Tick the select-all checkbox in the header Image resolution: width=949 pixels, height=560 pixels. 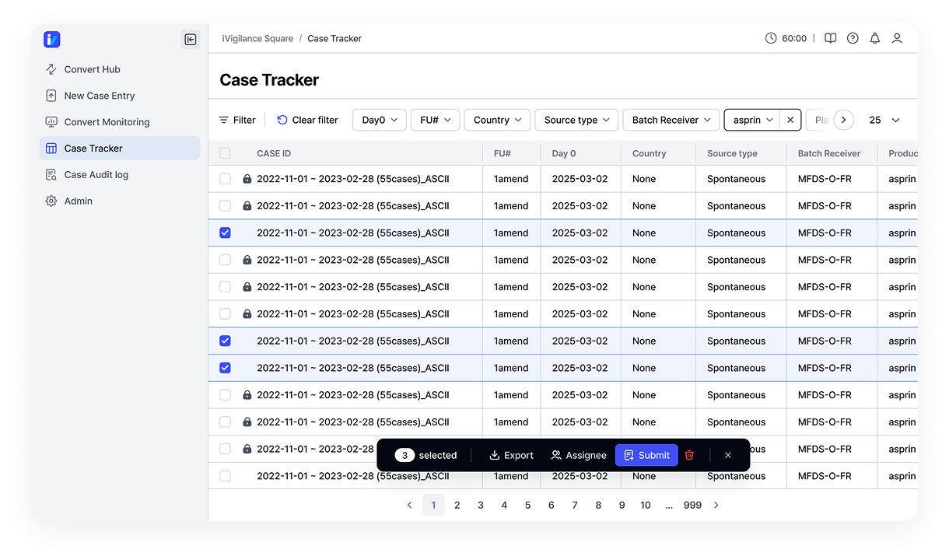[x=225, y=153]
